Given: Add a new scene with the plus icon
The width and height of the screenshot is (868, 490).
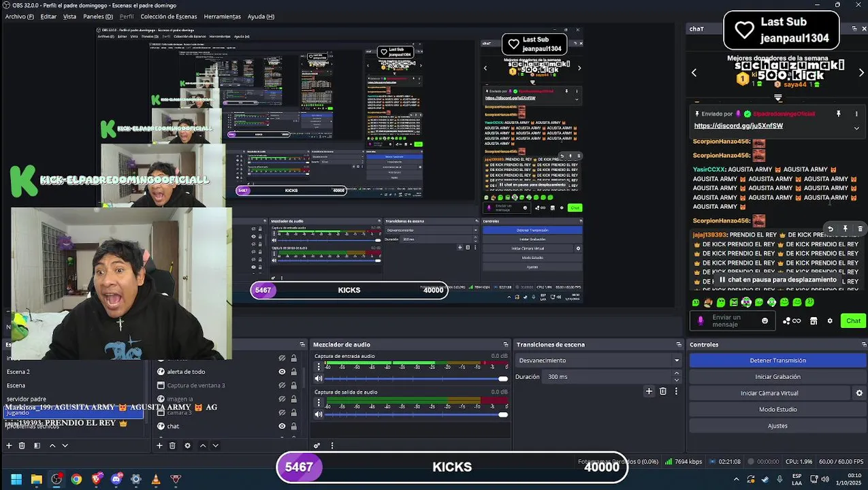Looking at the screenshot, I should click(9, 446).
